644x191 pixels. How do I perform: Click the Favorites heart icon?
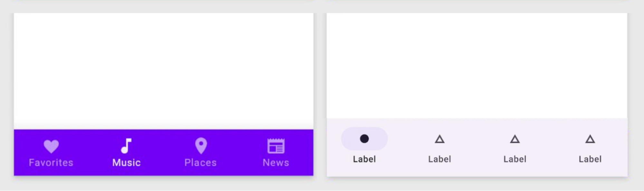click(x=51, y=146)
